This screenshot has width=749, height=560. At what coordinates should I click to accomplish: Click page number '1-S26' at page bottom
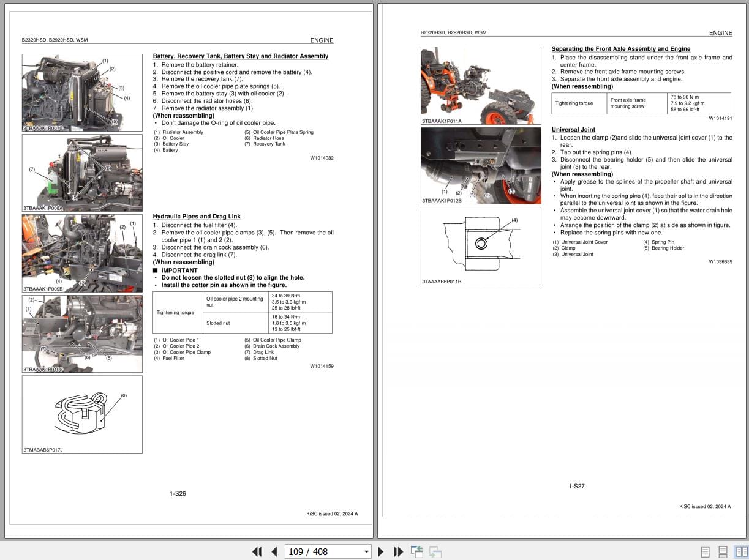pyautogui.click(x=178, y=493)
